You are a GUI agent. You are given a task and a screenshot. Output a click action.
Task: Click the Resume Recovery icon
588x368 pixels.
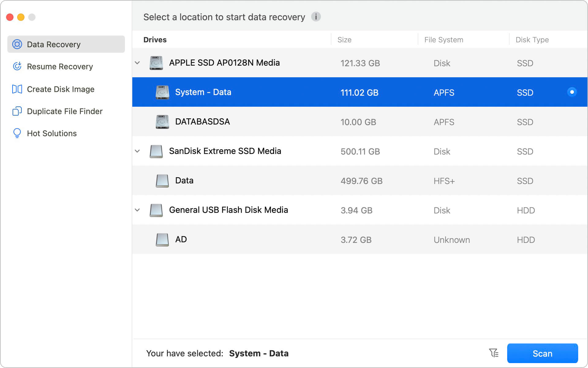[17, 66]
